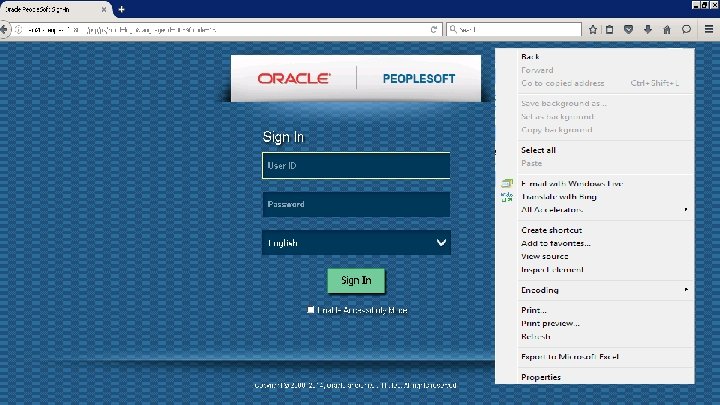Viewport: 720px width, 405px height.
Task: Select E-mail with Windows Live entry
Action: 572,184
